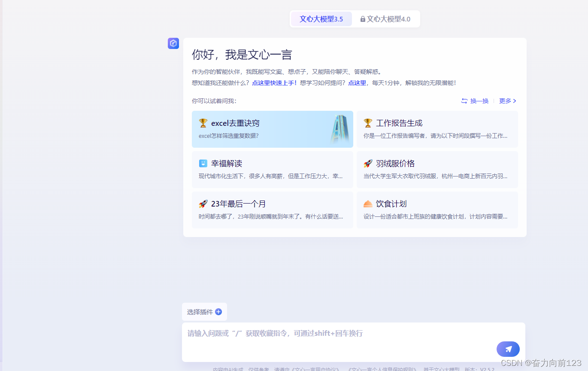Click the description starting 现代城市化生活下
Screen dimensions: 588x371
271,176
